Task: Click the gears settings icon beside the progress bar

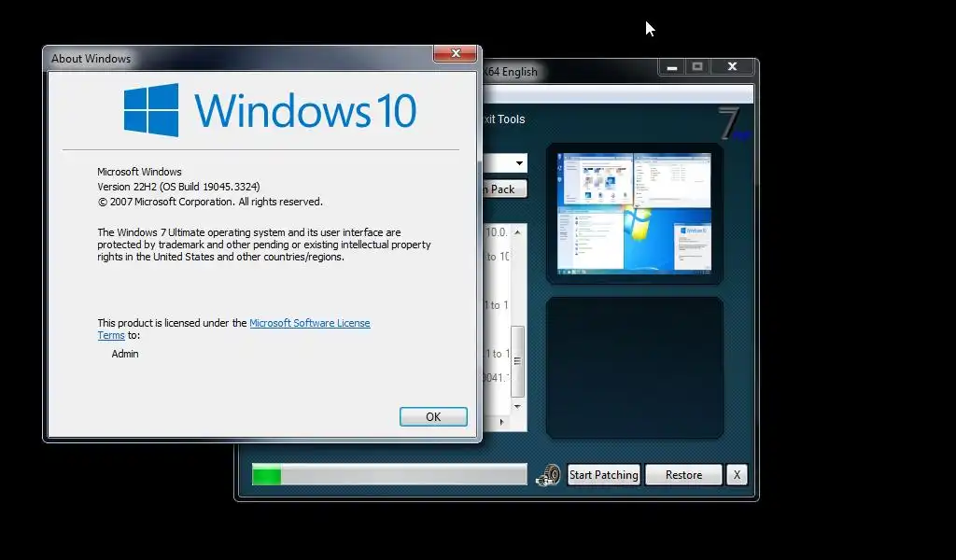Action: [547, 475]
